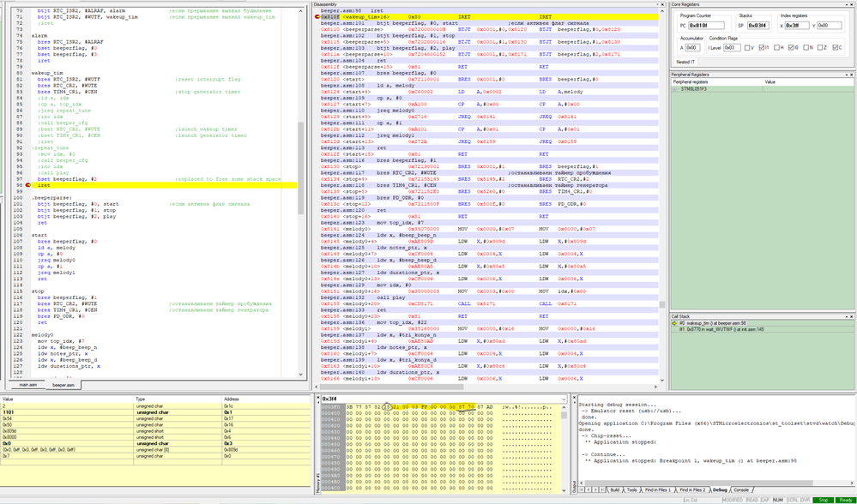Click the Disassembly vertical scrollbar thumb
Image resolution: width=857 pixels, height=504 pixels.
click(x=662, y=304)
